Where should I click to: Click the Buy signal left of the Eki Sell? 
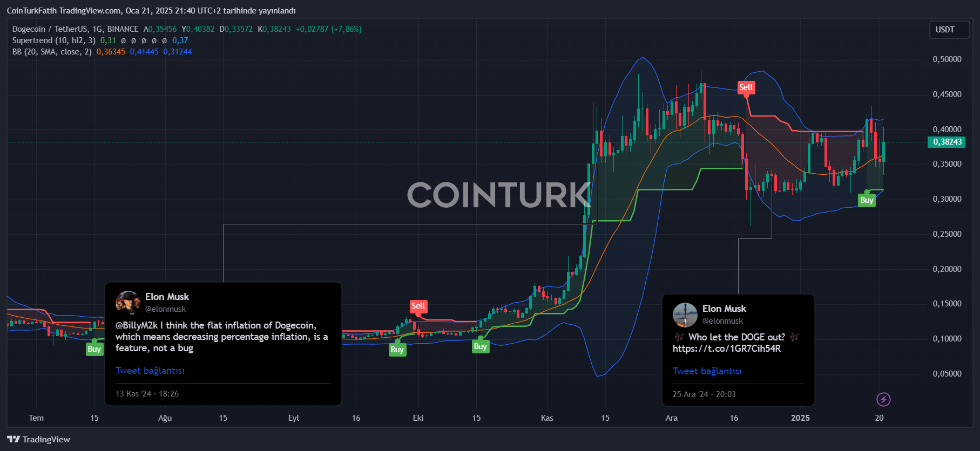click(397, 350)
